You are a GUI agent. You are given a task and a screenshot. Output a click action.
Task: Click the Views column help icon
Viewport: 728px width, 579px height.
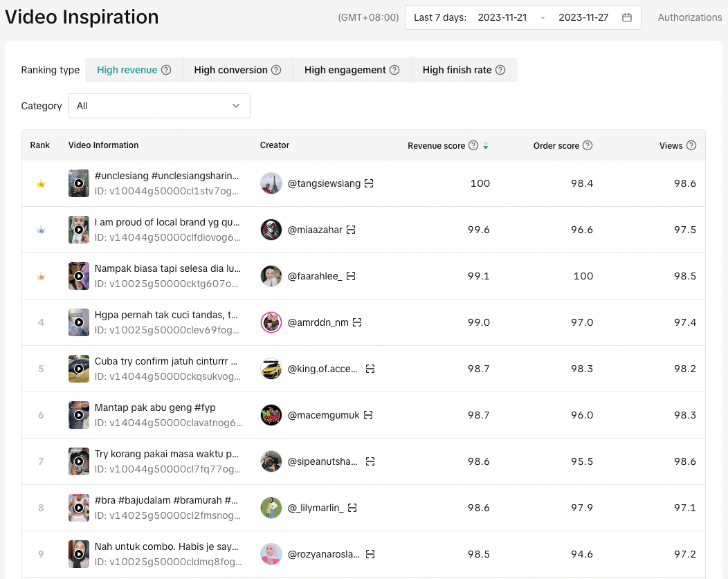(691, 145)
